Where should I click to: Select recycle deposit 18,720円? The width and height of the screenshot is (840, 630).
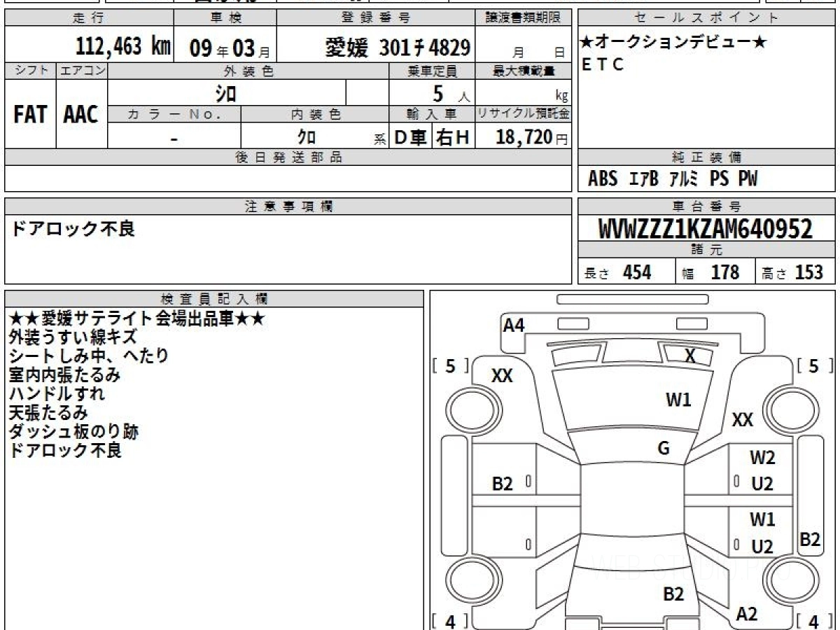(532, 138)
